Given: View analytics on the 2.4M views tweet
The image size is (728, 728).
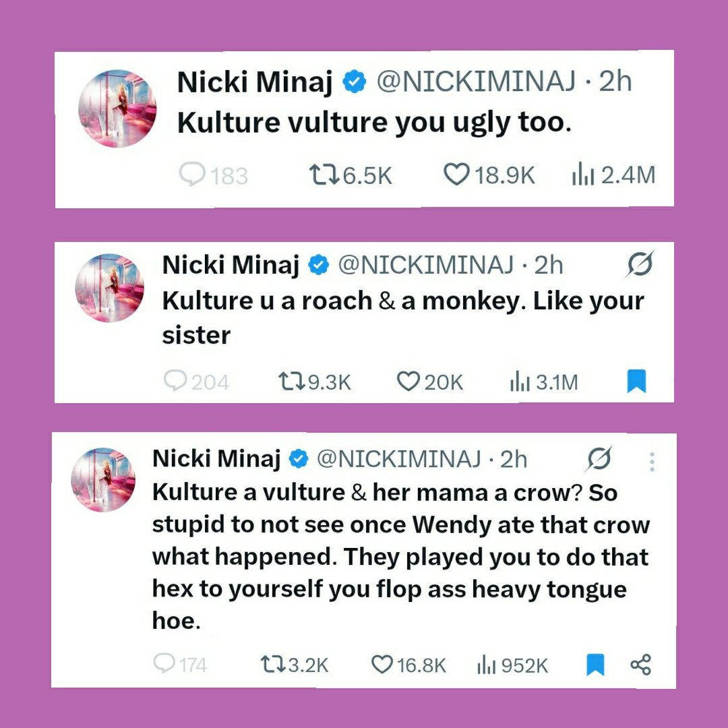Looking at the screenshot, I should 582,175.
